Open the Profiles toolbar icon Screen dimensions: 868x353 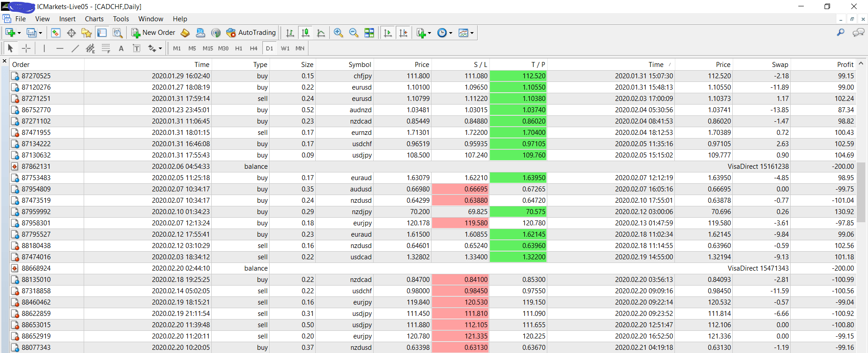click(x=31, y=33)
